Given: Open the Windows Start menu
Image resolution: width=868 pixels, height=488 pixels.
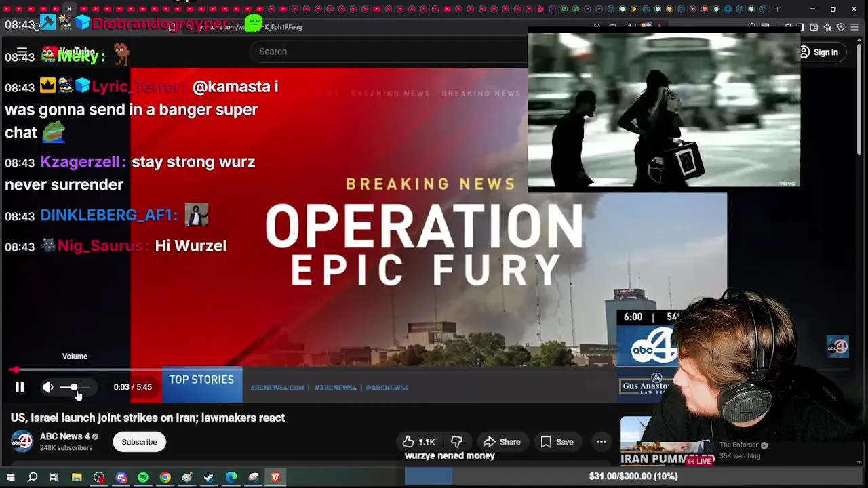Looking at the screenshot, I should tap(10, 477).
